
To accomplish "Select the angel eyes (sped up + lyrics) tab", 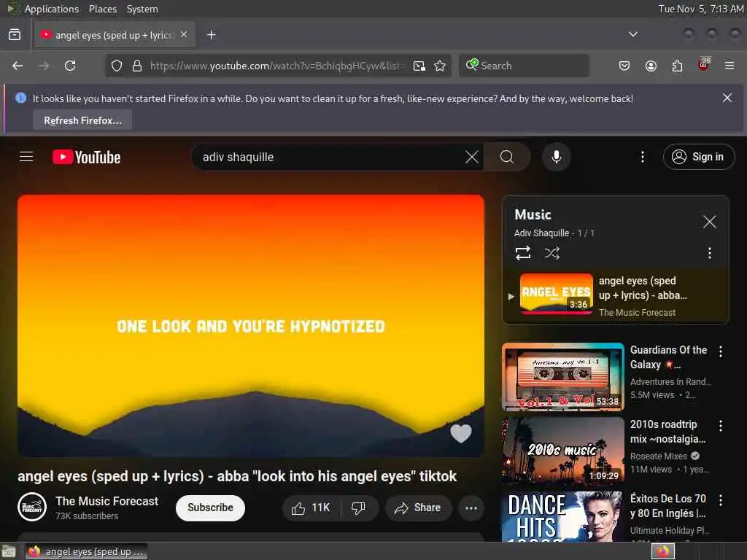I will click(x=115, y=35).
